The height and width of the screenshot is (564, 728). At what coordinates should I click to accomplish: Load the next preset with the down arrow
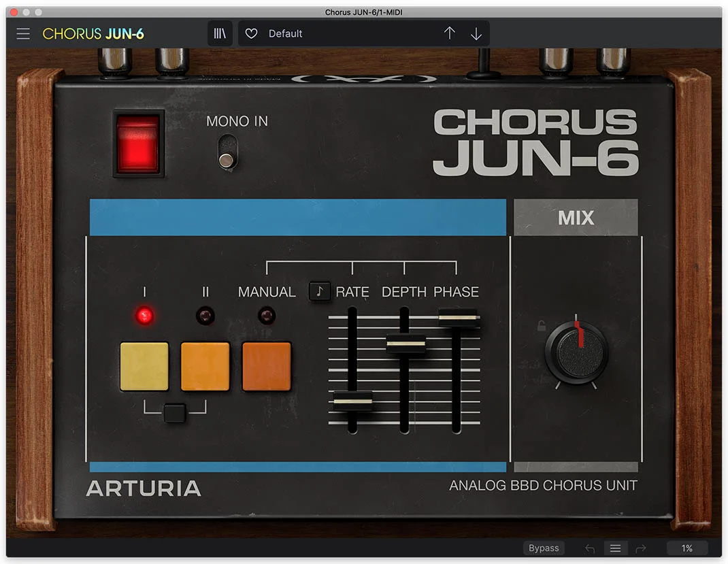tap(476, 33)
